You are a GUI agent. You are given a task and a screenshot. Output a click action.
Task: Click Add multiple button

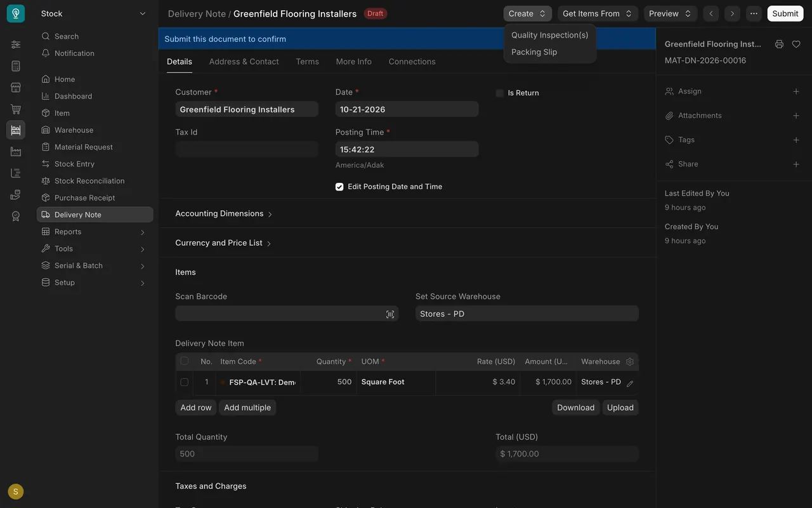(x=247, y=408)
